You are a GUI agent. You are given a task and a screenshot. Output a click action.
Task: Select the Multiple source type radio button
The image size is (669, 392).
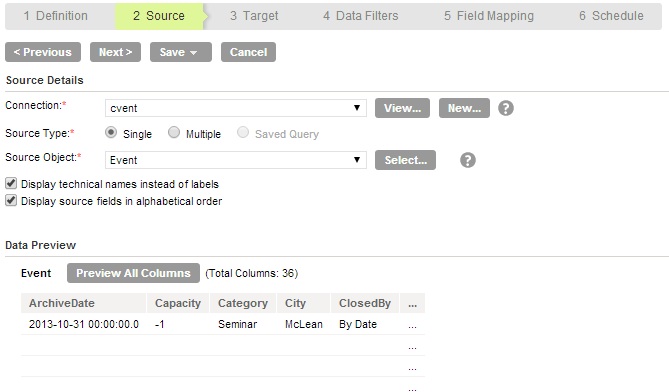(x=174, y=133)
